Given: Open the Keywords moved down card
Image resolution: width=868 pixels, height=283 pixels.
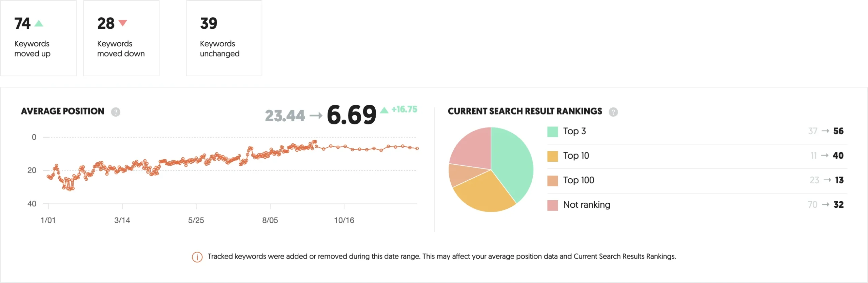Looking at the screenshot, I should 121,38.
